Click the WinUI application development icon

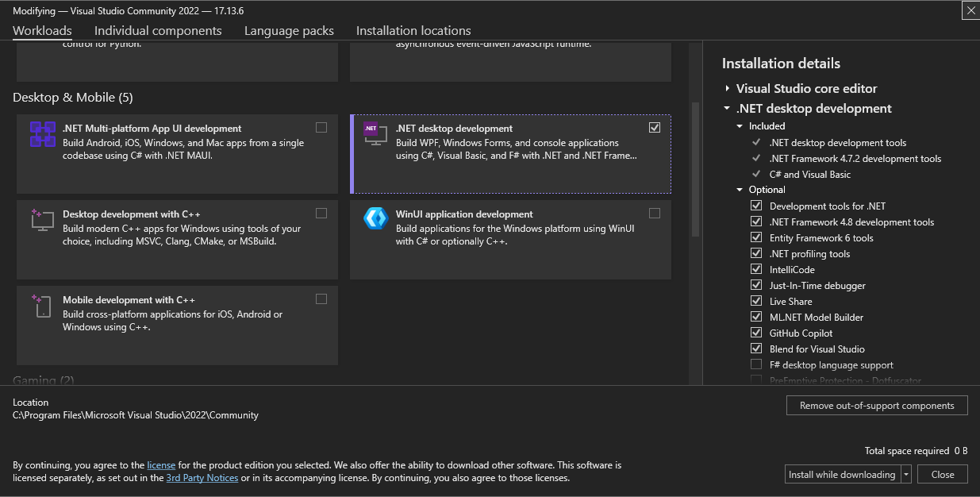375,218
